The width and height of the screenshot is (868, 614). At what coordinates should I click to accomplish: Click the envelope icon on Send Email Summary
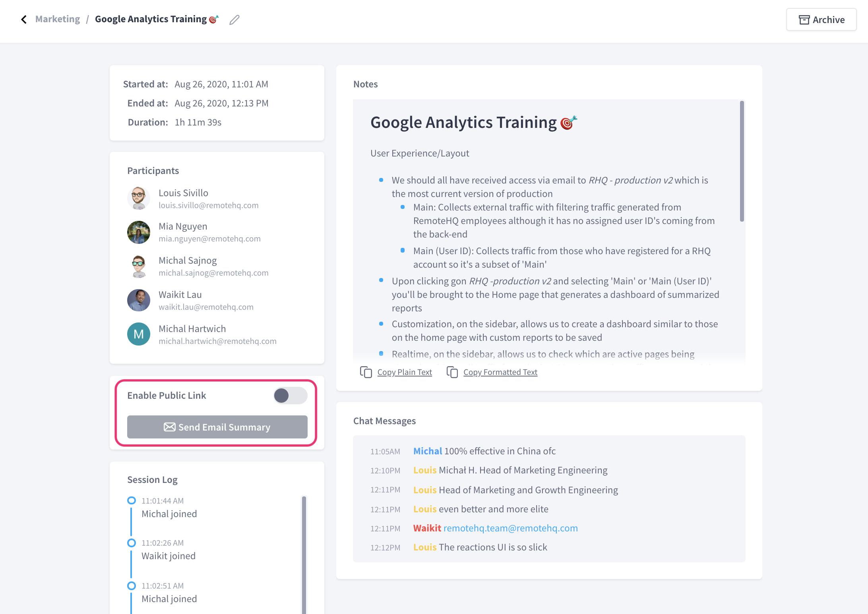[170, 427]
